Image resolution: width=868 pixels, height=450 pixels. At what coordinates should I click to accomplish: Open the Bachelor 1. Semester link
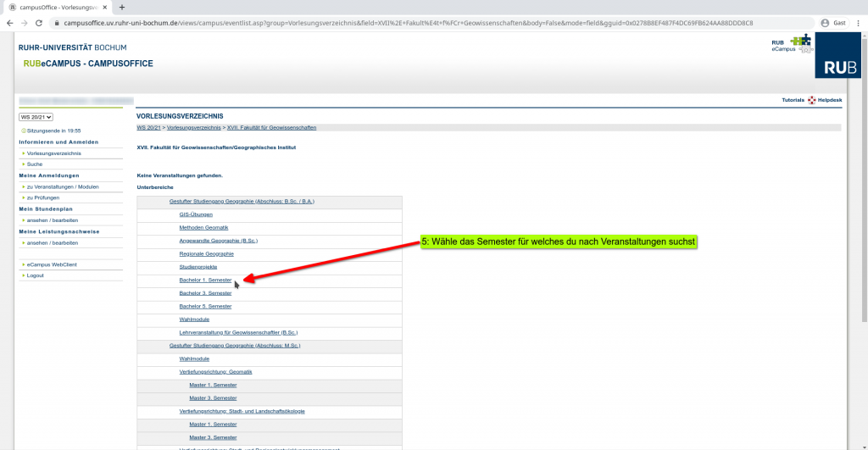(205, 280)
